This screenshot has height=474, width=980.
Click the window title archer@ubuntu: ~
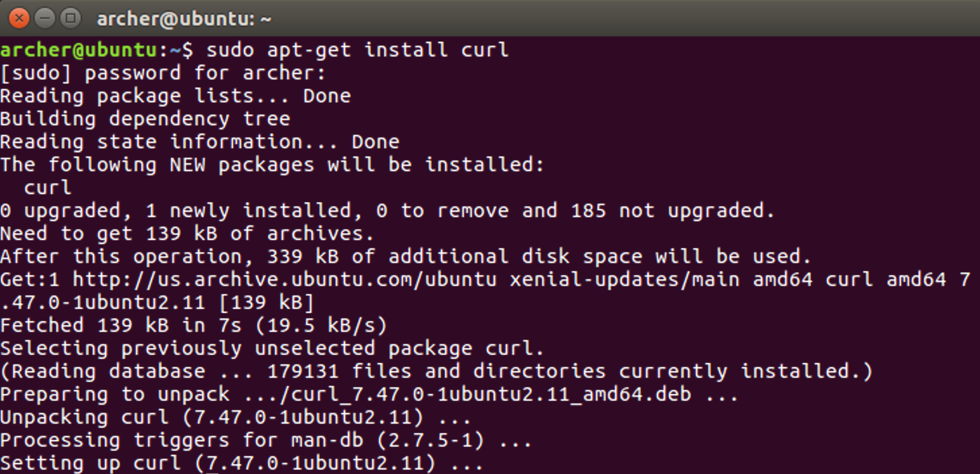tap(184, 19)
